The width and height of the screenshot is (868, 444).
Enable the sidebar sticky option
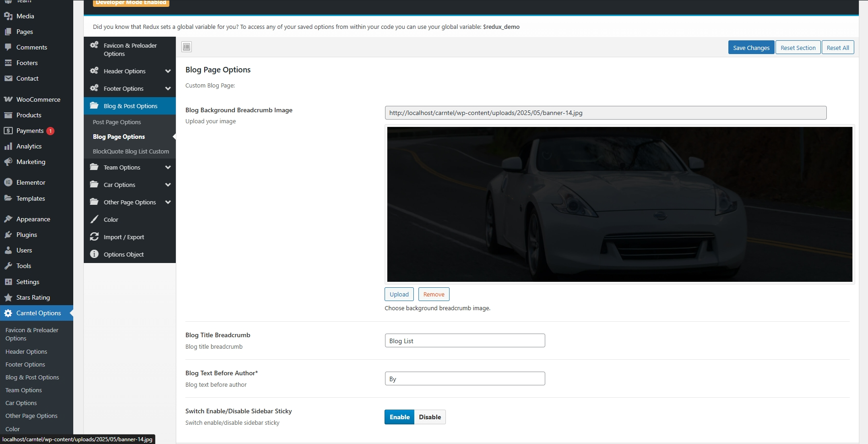399,417
